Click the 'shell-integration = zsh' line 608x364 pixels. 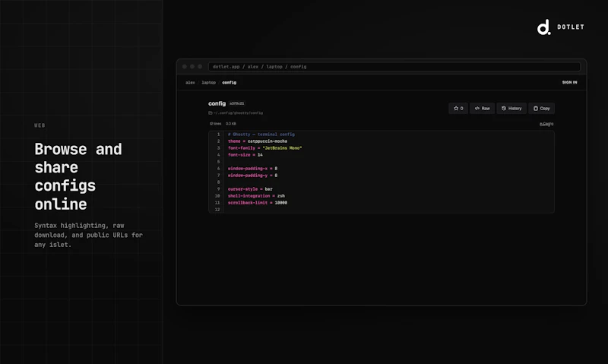tap(256, 196)
